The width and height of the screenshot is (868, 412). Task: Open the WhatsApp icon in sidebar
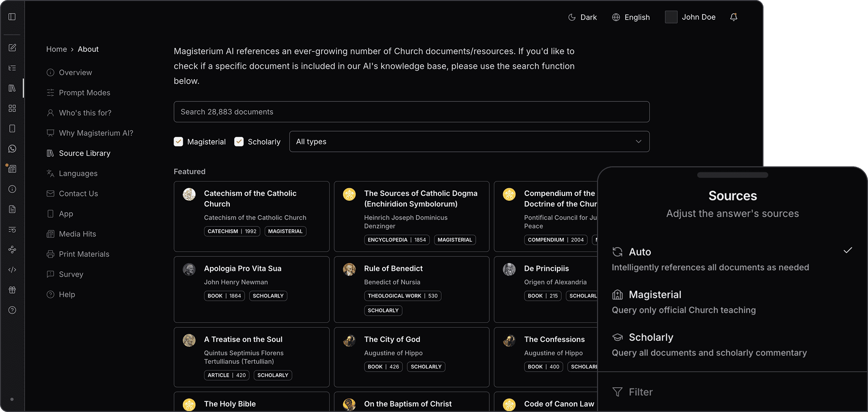pos(12,149)
